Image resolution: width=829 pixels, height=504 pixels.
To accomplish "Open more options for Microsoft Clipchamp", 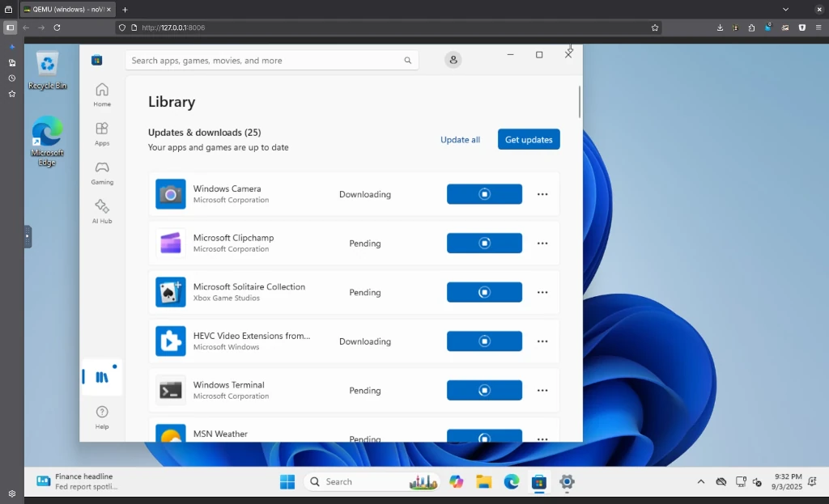I will point(542,243).
